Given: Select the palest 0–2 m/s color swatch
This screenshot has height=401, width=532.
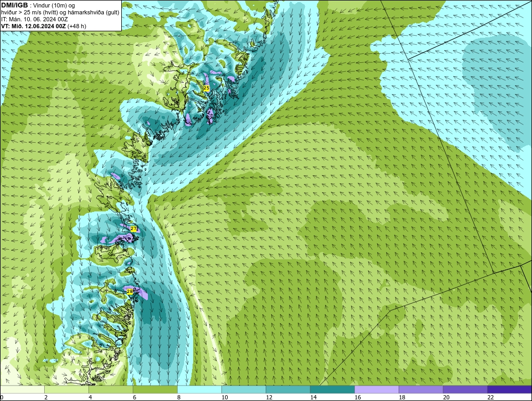Looking at the screenshot, I should coord(22,389).
